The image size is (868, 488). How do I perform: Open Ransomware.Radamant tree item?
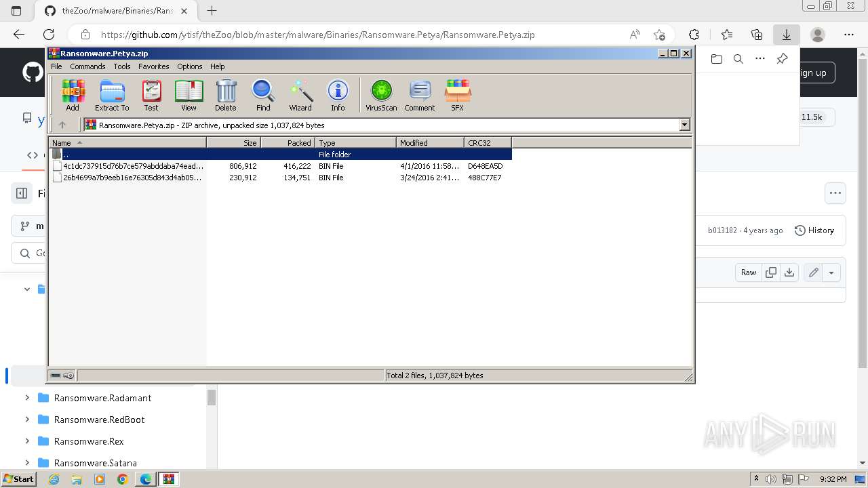click(102, 398)
